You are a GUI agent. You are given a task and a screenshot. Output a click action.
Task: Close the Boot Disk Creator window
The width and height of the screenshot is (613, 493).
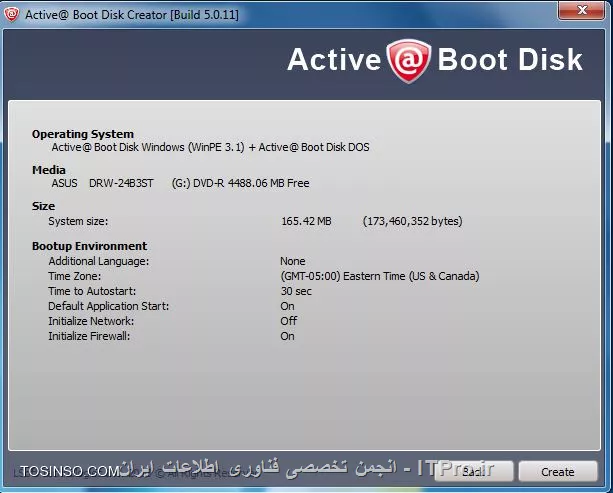[582, 10]
